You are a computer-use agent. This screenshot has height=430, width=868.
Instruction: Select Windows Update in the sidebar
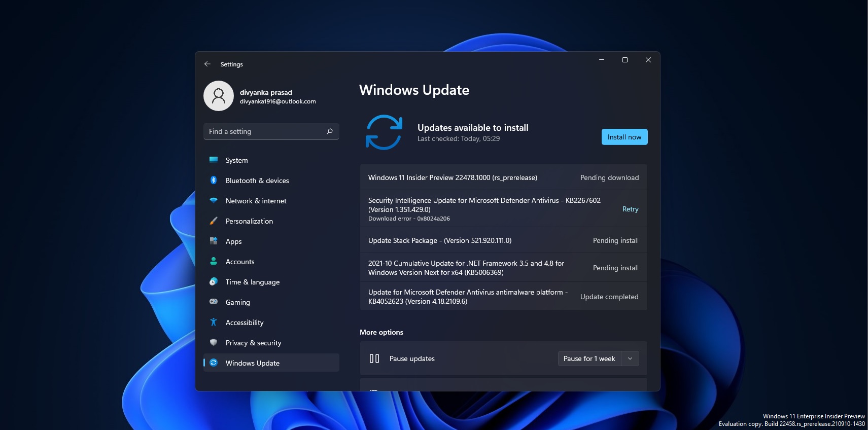coord(271,363)
